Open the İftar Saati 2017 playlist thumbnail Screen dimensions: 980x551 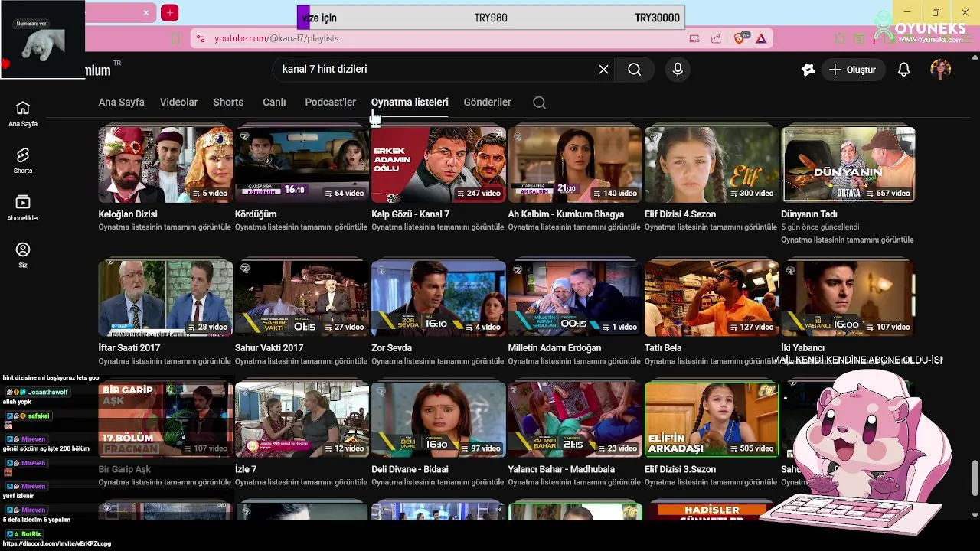coord(165,298)
